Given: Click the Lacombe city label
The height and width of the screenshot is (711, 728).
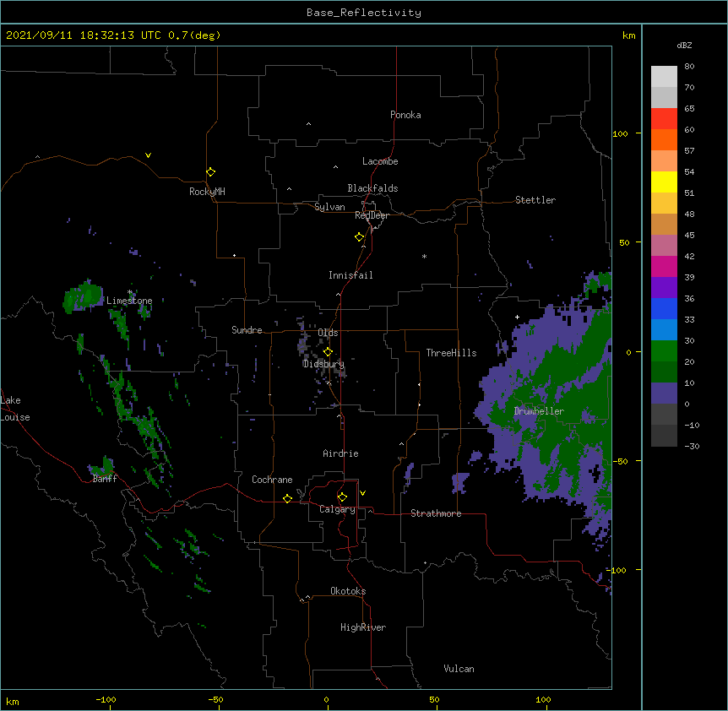Looking at the screenshot, I should click(x=380, y=161).
